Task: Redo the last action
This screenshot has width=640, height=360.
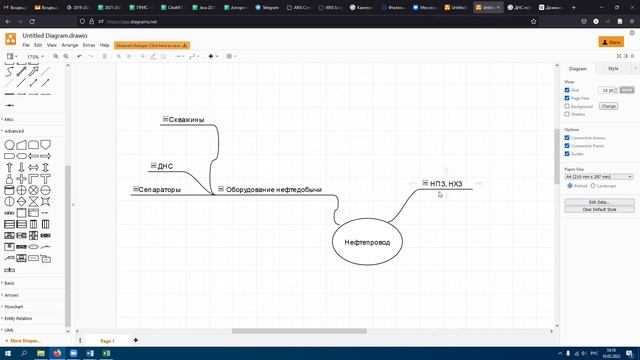Action: pyautogui.click(x=91, y=56)
